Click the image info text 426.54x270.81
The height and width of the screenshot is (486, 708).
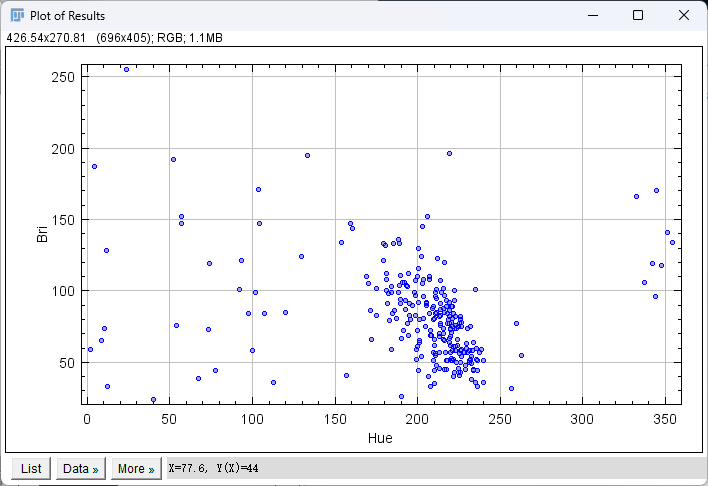tap(46, 38)
